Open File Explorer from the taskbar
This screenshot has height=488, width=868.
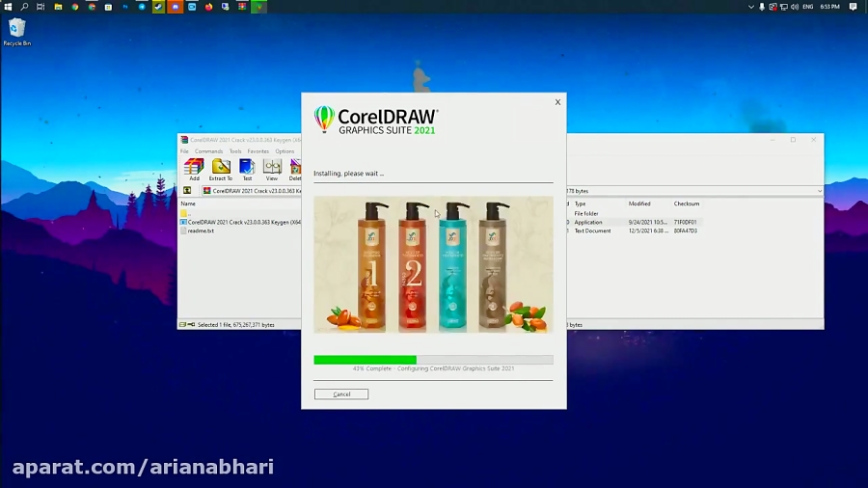58,7
